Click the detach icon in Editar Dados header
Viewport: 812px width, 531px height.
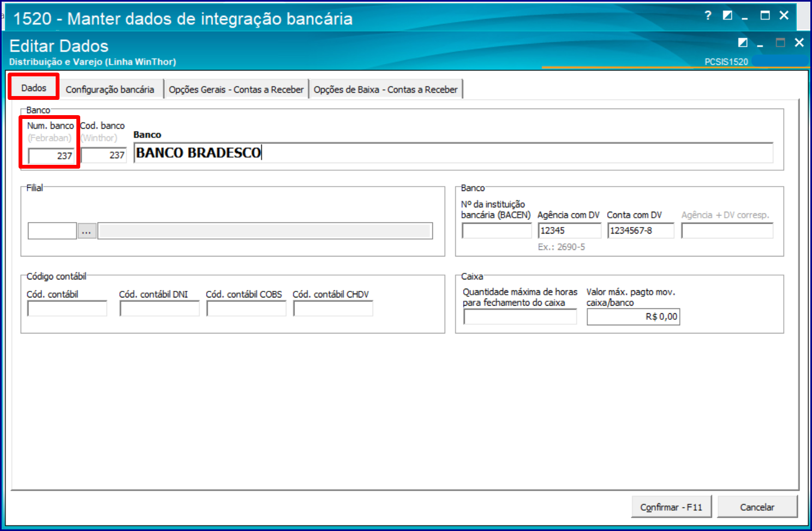(x=743, y=43)
